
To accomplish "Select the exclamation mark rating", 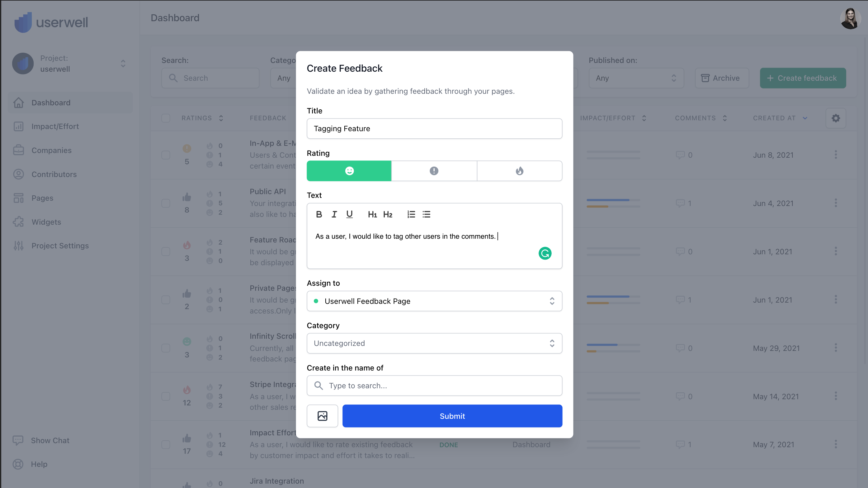I will coord(434,171).
